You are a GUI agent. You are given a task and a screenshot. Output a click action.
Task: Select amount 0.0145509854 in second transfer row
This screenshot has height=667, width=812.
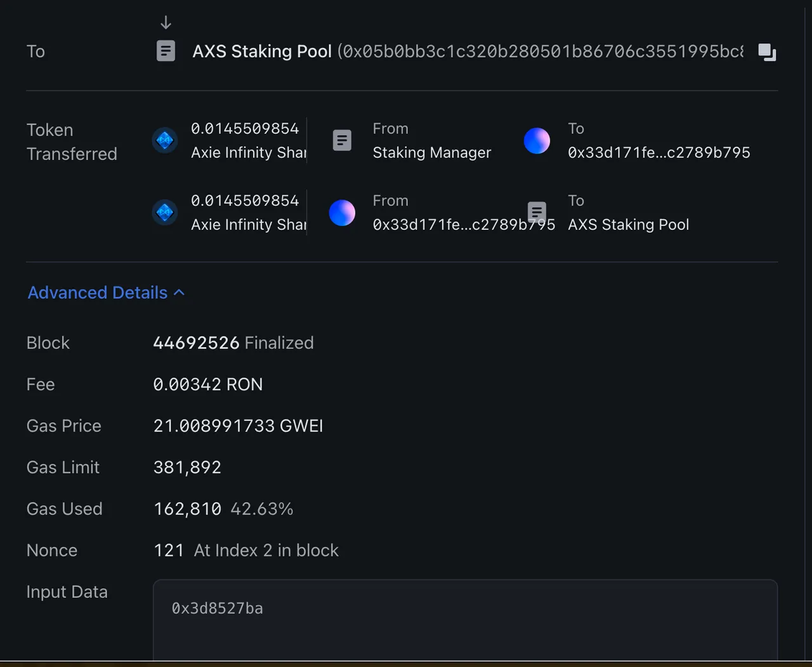pos(245,201)
